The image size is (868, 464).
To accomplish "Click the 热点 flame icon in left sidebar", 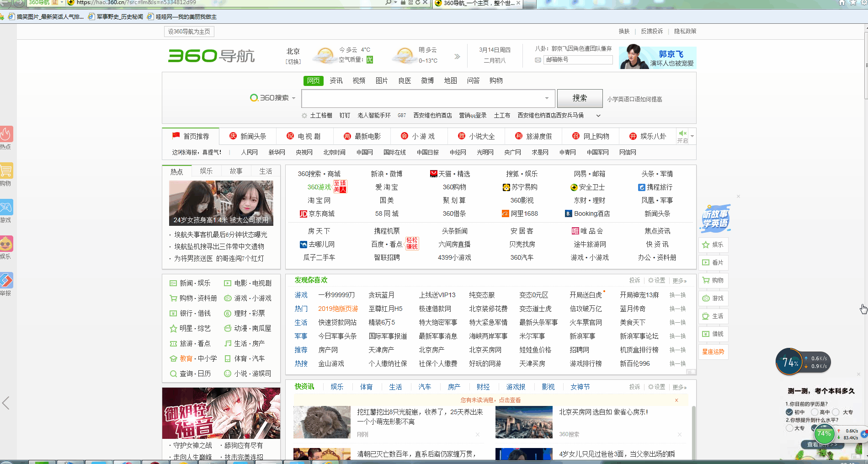I will pyautogui.click(x=6, y=134).
